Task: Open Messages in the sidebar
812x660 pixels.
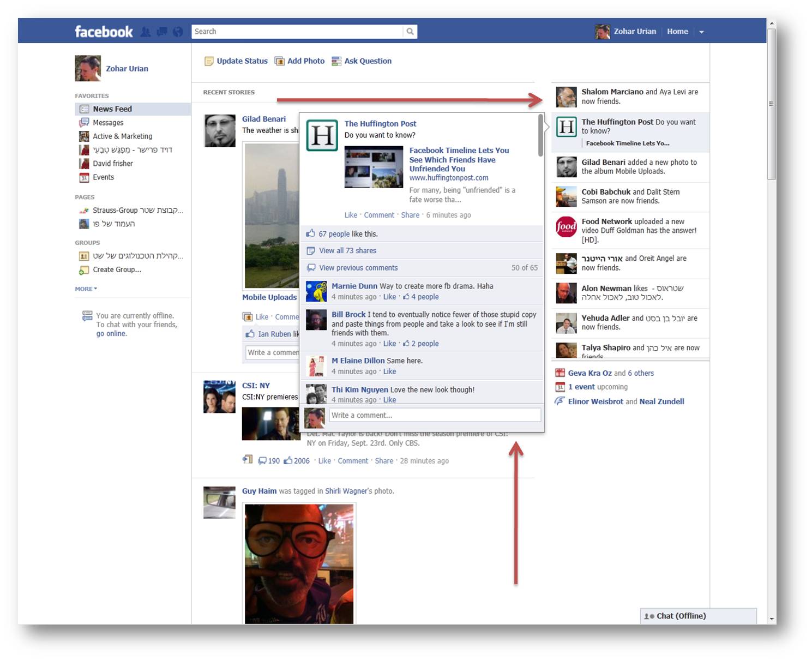Action: tap(108, 123)
